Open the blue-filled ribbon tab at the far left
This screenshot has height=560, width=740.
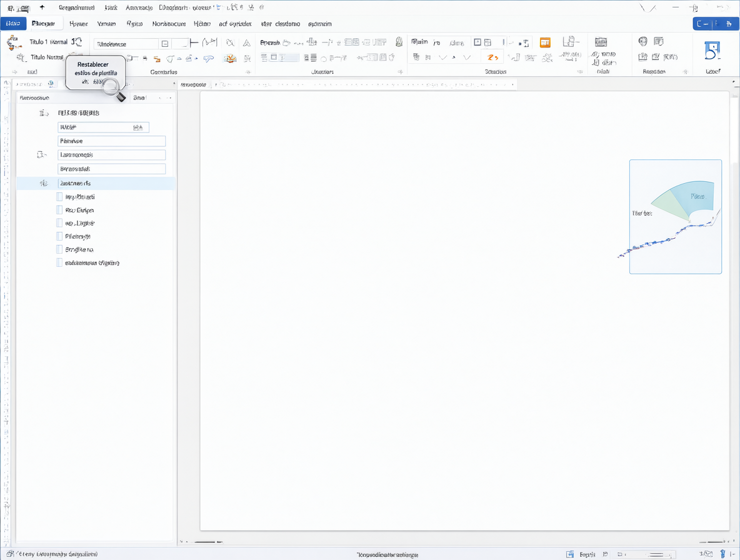point(13,24)
